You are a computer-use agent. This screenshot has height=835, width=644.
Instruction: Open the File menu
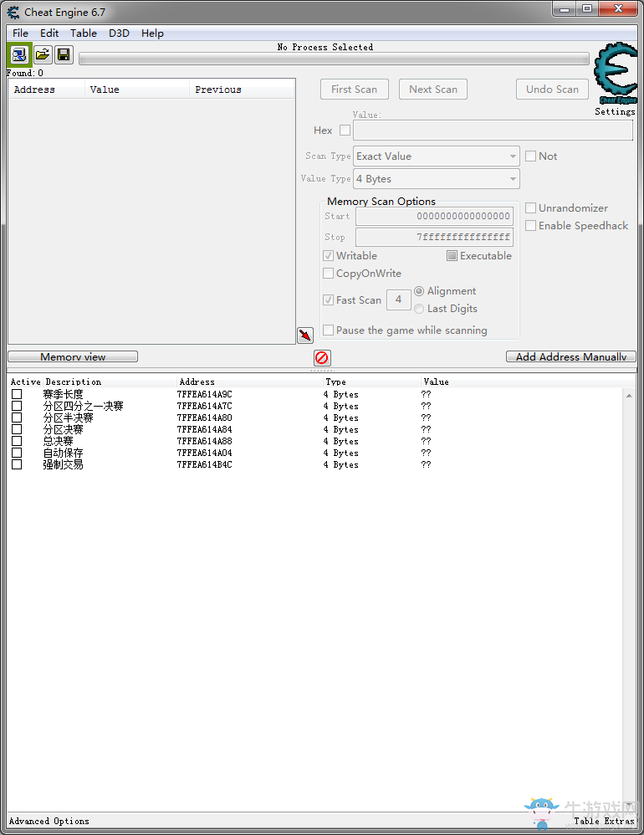(20, 33)
